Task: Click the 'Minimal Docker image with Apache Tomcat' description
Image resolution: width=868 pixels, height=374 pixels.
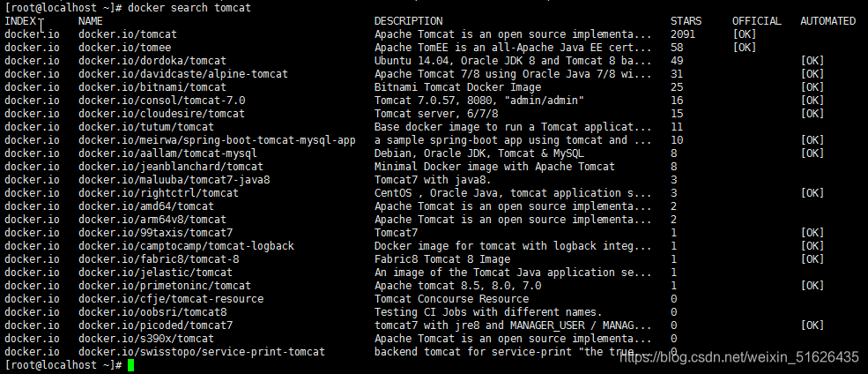Action: (x=494, y=166)
